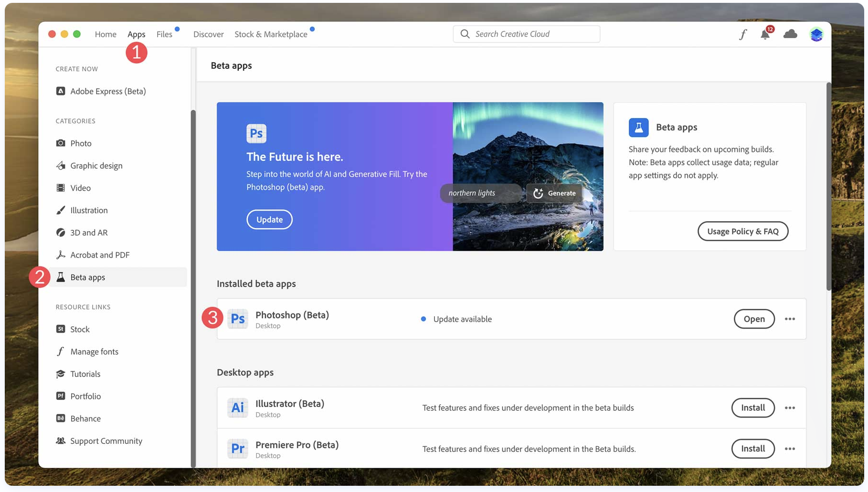The width and height of the screenshot is (868, 492).
Task: Click the Premiere Pro (Beta) app icon
Action: pos(238,449)
